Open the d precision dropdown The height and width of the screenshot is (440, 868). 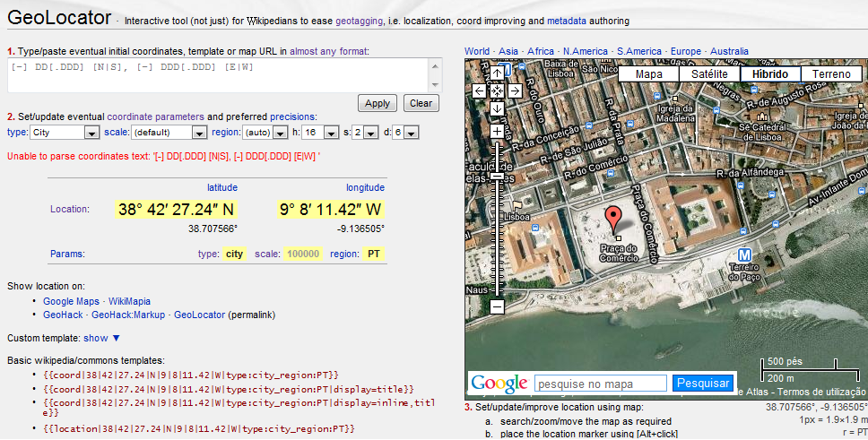coord(405,133)
